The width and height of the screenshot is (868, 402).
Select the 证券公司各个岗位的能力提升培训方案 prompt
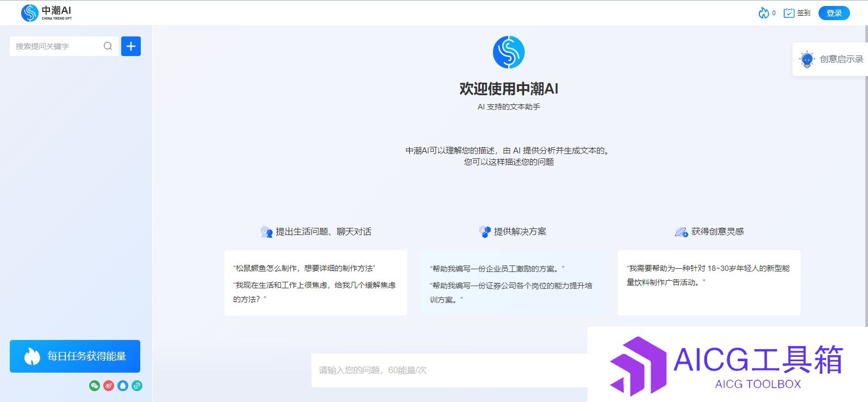pyautogui.click(x=511, y=293)
